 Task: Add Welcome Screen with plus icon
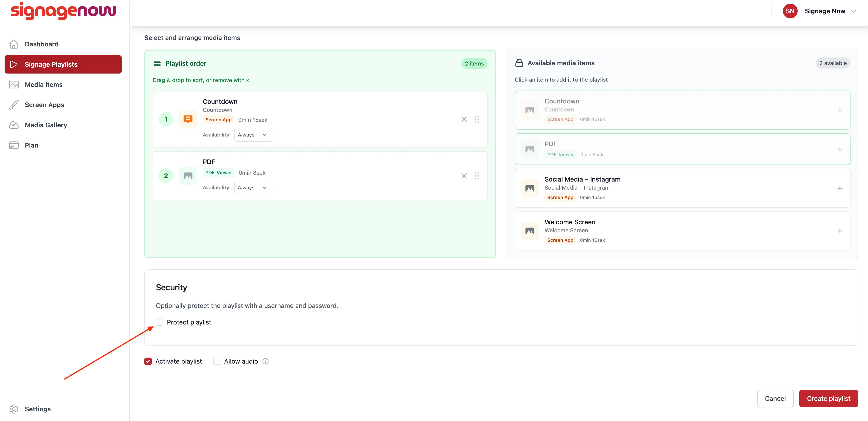pyautogui.click(x=840, y=231)
